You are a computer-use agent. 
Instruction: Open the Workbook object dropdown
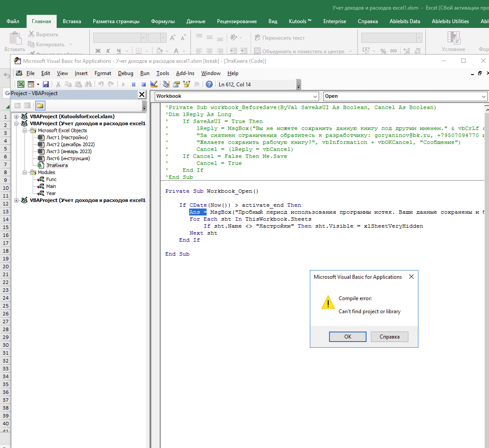[x=316, y=96]
